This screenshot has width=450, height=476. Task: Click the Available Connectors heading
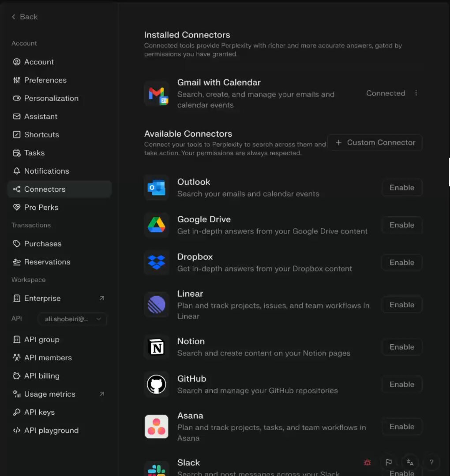click(x=188, y=134)
